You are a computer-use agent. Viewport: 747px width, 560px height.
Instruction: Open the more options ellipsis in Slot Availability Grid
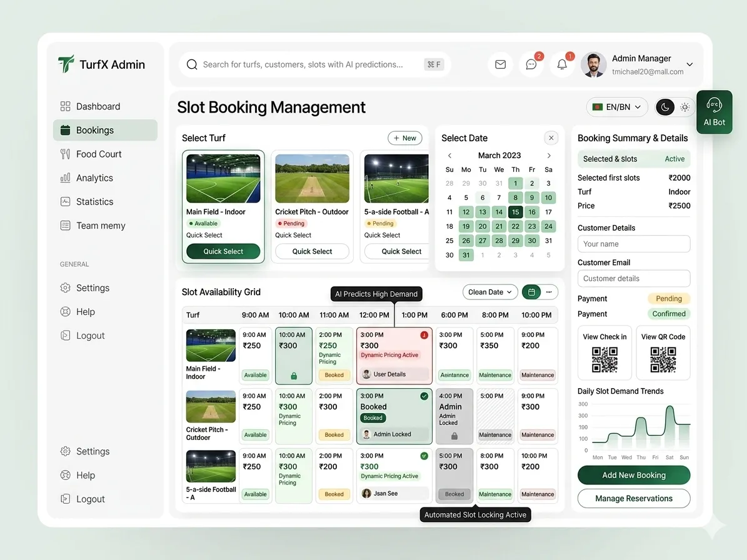tap(549, 292)
